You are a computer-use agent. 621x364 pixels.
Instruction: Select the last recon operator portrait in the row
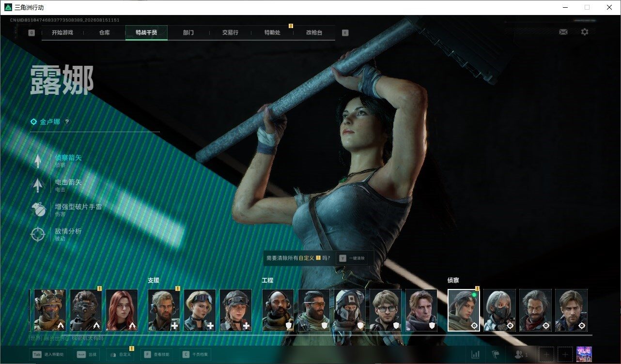tap(571, 310)
